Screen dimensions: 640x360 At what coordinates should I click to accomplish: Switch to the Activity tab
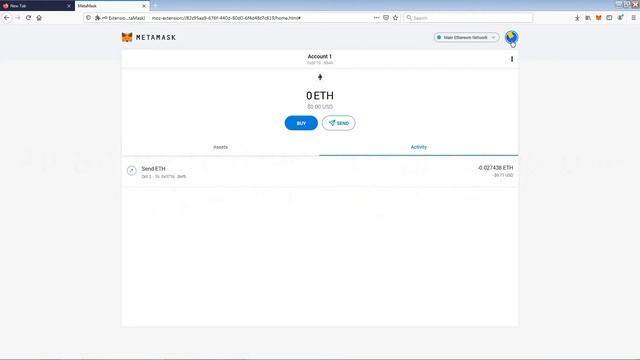[x=419, y=147]
